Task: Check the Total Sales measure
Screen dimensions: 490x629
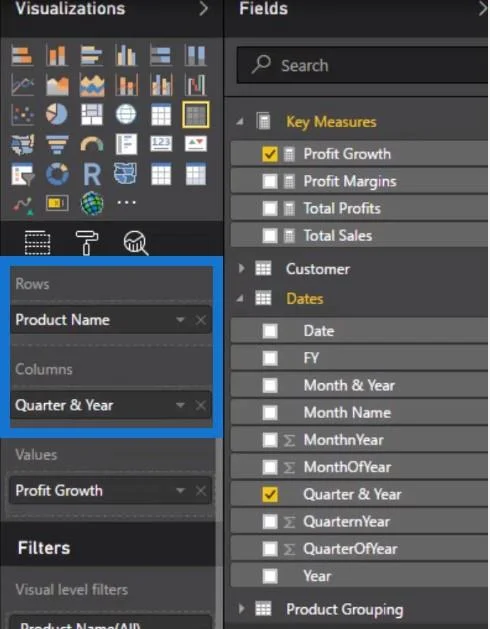Action: tap(270, 235)
